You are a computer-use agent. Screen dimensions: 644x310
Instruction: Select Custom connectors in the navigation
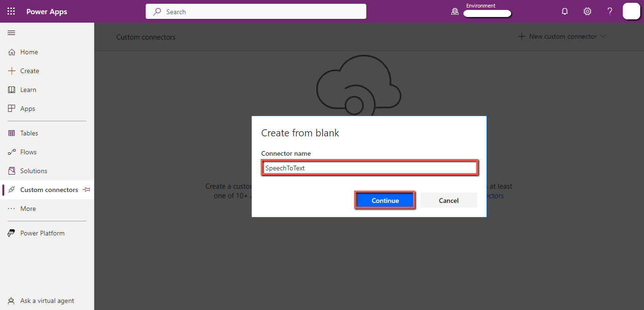click(49, 190)
